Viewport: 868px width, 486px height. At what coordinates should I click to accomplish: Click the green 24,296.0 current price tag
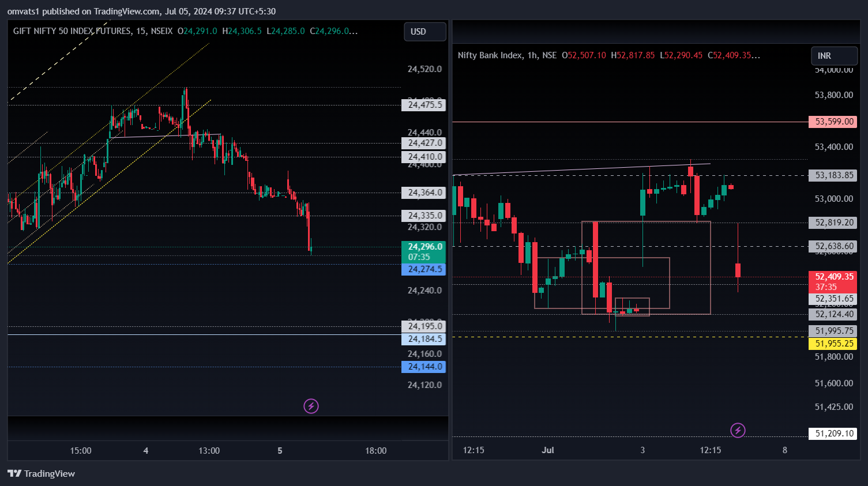coord(424,252)
